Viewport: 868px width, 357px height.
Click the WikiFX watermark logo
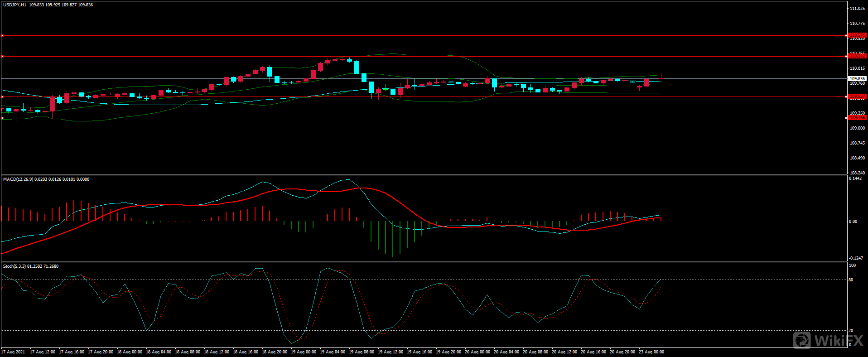click(827, 340)
